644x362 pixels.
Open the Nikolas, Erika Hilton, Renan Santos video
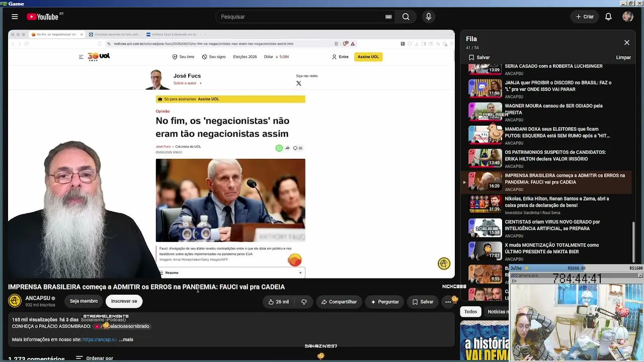(556, 202)
